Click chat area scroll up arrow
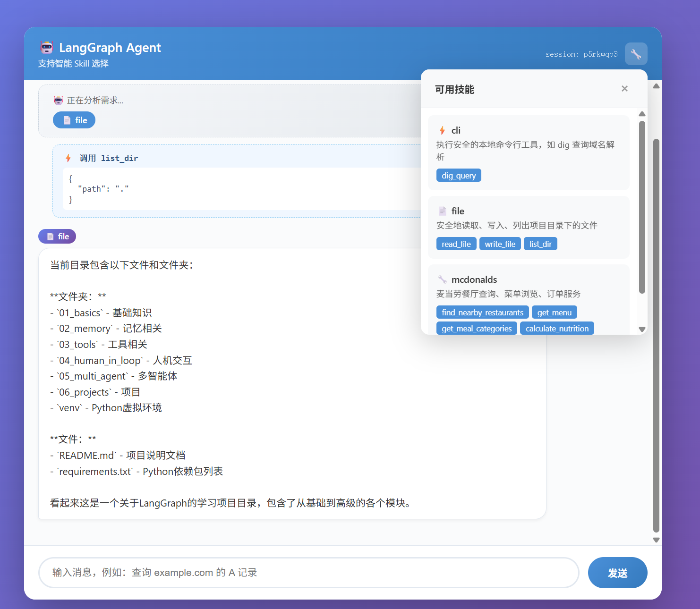Viewport: 700px width, 609px height. (x=656, y=86)
